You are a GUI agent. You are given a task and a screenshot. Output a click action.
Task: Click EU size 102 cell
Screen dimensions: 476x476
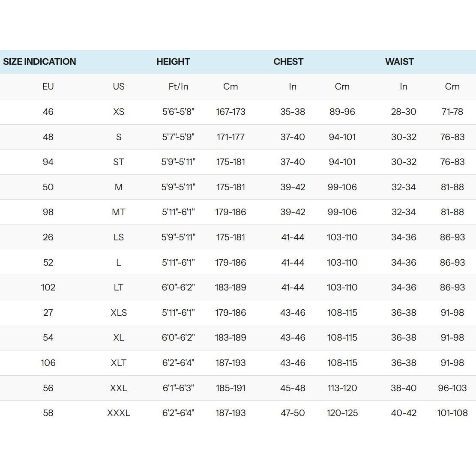(x=48, y=287)
